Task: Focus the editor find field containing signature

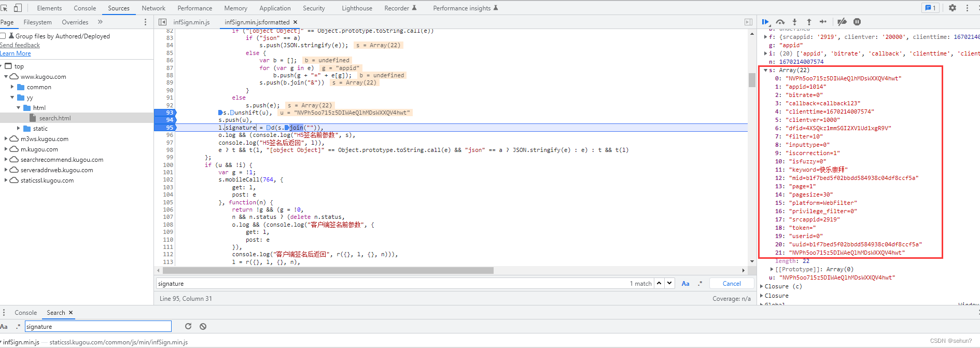Action: coord(393,284)
